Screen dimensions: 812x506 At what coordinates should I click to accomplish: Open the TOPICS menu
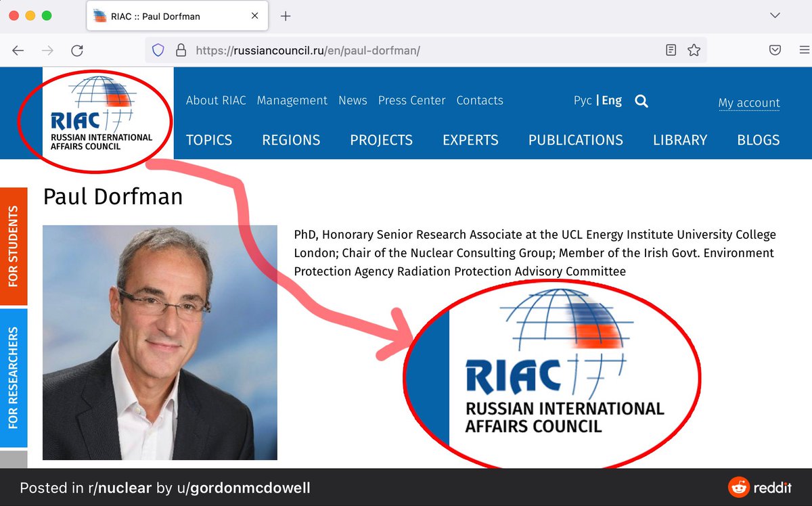pos(209,140)
